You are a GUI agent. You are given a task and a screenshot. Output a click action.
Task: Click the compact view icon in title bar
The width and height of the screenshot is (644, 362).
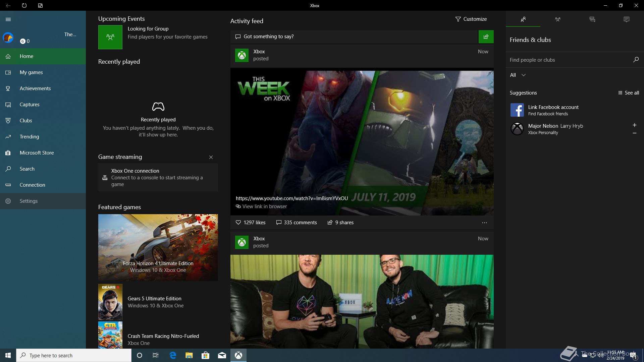pyautogui.click(x=40, y=6)
